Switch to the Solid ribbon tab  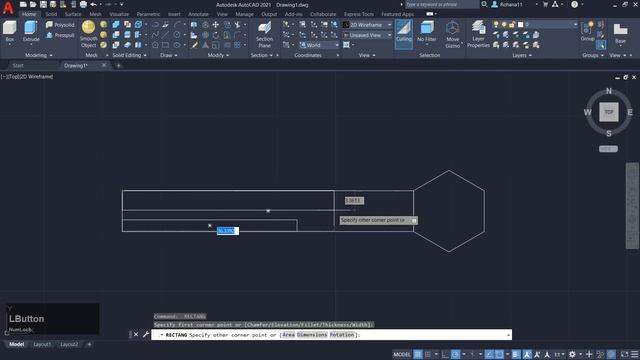[51, 14]
